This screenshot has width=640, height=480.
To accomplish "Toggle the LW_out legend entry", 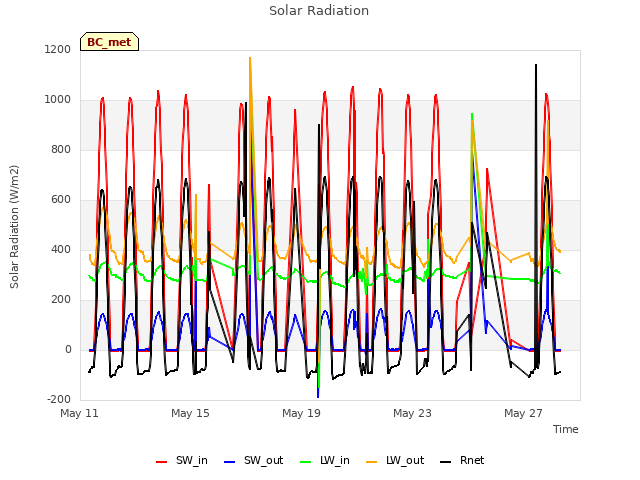I will pyautogui.click(x=395, y=460).
